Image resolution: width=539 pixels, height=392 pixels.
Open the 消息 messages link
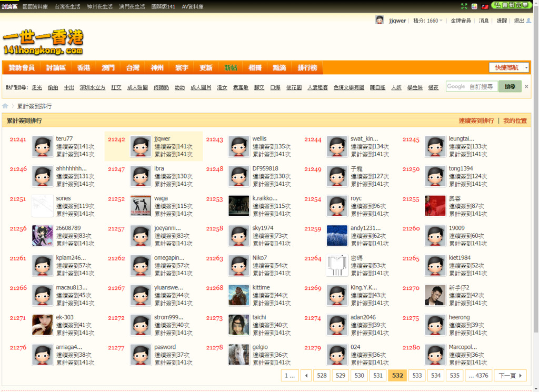coord(484,21)
